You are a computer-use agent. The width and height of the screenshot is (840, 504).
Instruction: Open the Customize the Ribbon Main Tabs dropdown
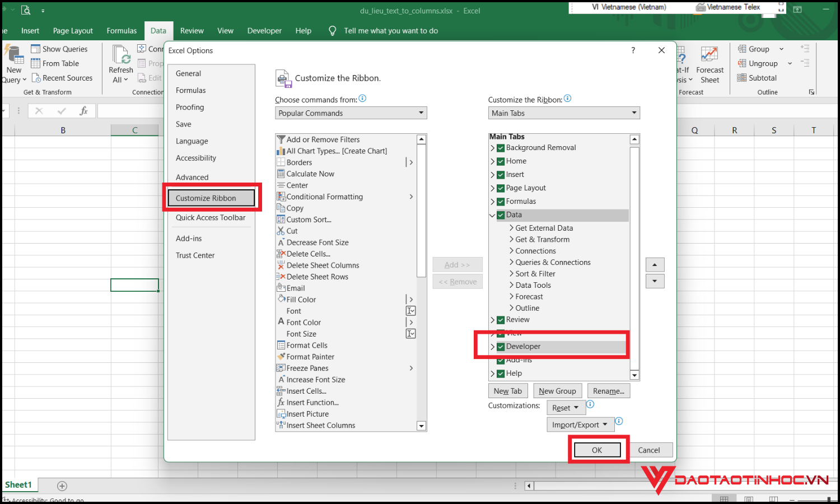tap(564, 113)
